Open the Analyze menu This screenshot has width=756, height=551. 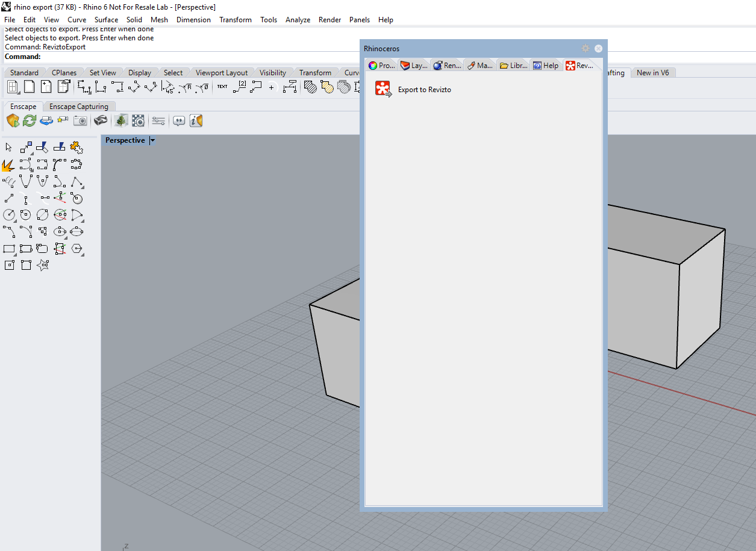[x=298, y=20]
